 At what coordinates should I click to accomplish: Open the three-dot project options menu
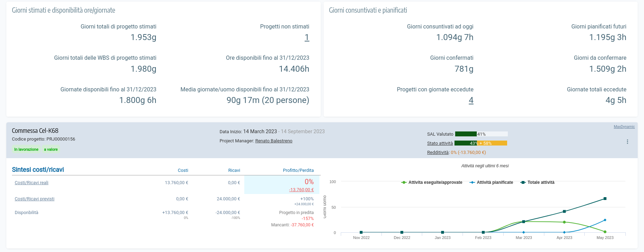point(627,142)
